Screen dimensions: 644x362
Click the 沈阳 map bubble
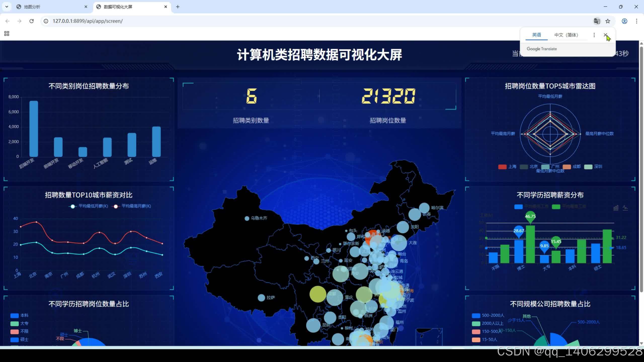[403, 227]
